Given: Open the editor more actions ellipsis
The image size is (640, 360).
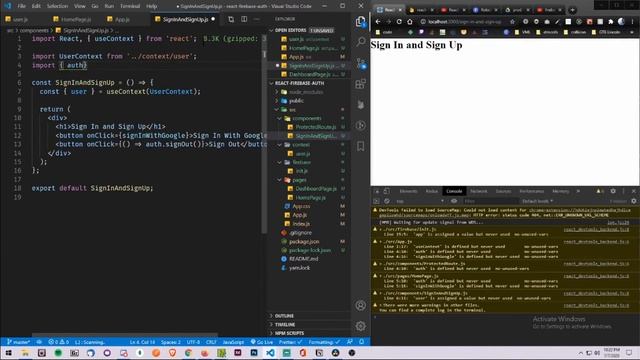Looking at the screenshot, I should tap(256, 19).
